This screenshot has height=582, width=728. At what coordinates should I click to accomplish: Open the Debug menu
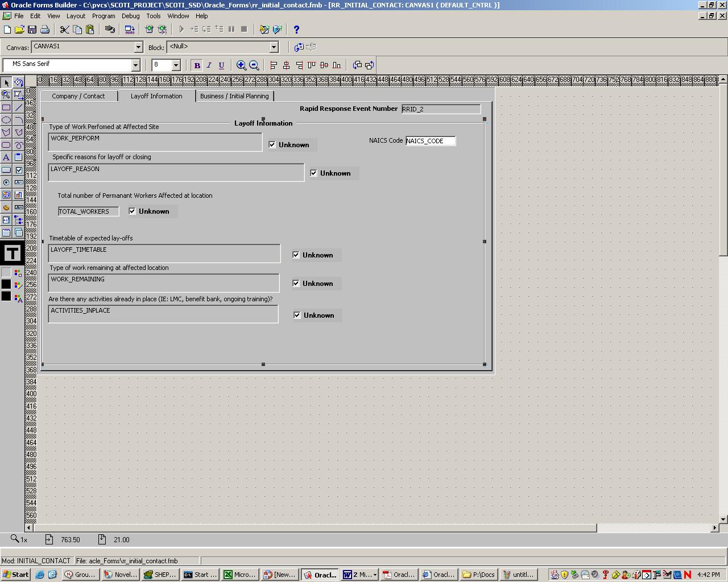click(130, 16)
